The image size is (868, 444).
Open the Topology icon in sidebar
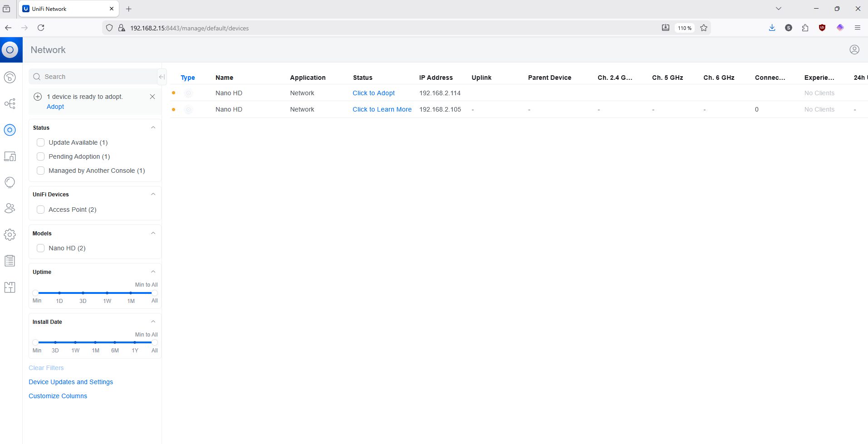click(10, 104)
